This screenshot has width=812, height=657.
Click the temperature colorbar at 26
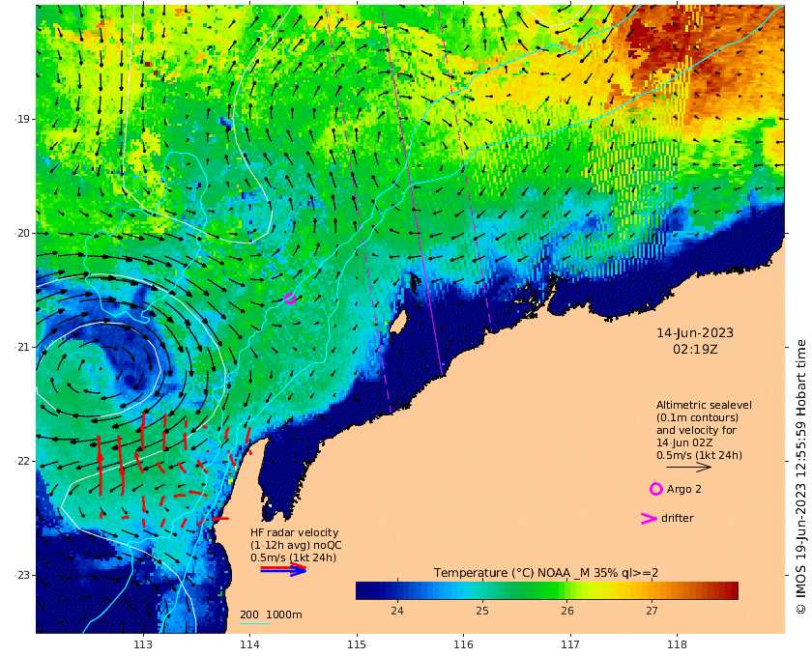click(x=567, y=590)
